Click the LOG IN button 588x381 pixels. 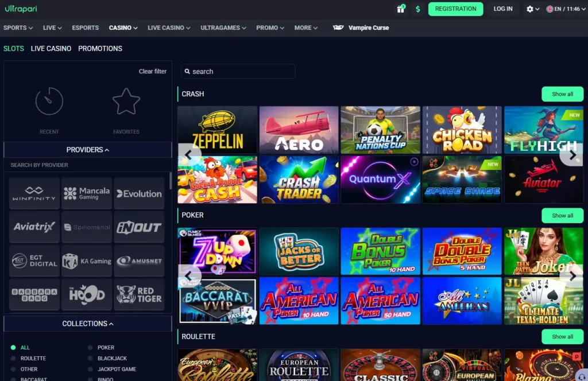pos(503,9)
